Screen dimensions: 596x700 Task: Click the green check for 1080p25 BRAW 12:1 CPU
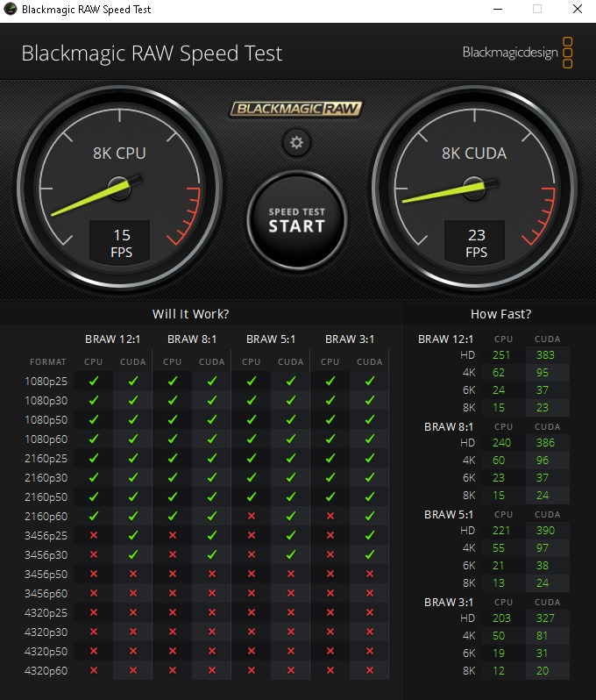click(94, 381)
